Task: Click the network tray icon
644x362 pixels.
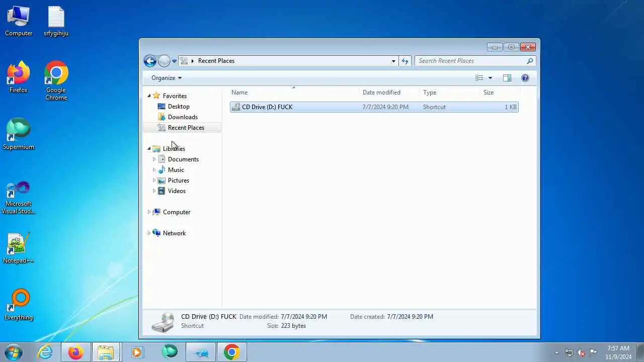Action: [x=569, y=352]
